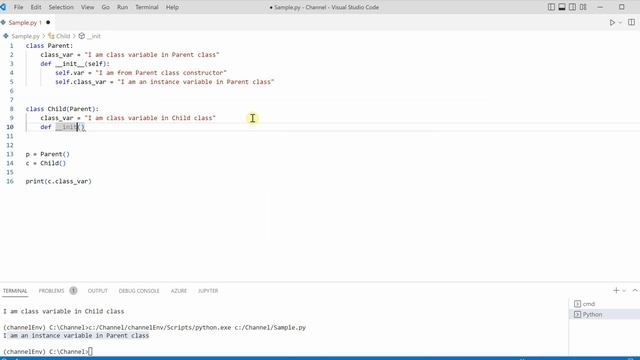
Task: Select the cmd terminal in the list
Action: point(604,304)
